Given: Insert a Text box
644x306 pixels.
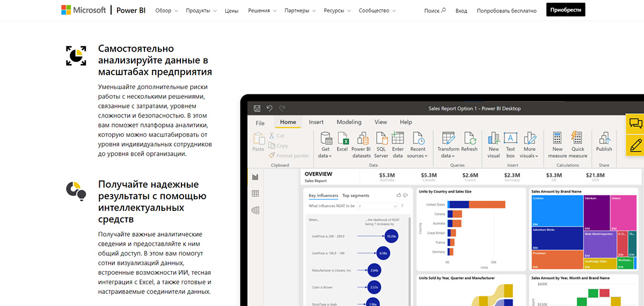Looking at the screenshot, I should tap(510, 145).
